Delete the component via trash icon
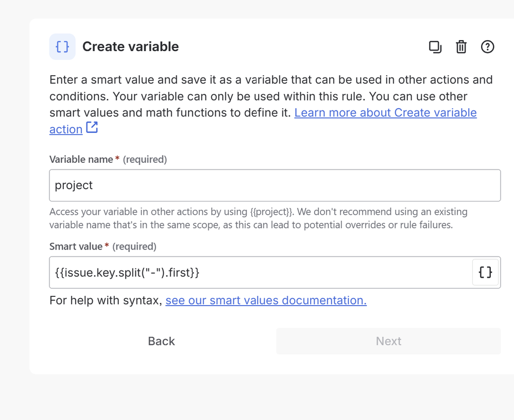Screen dimensions: 514x420 pyautogui.click(x=461, y=47)
